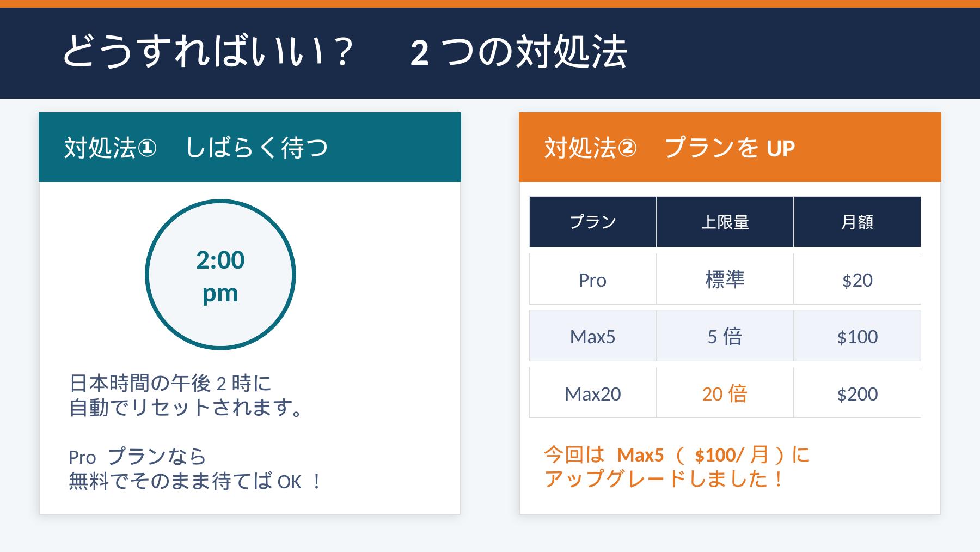Select the 月額 table column header

(857, 222)
